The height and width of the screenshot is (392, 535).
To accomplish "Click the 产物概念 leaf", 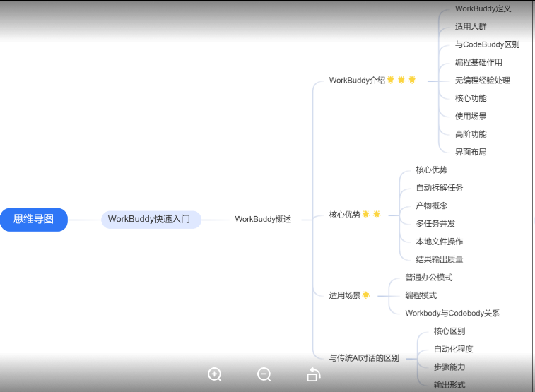I will pos(432,206).
